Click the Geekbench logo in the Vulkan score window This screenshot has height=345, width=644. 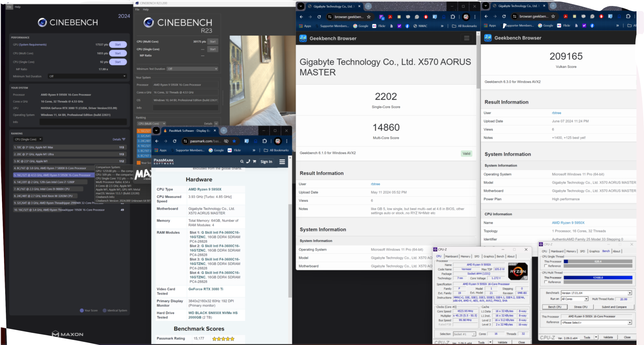pyautogui.click(x=488, y=38)
